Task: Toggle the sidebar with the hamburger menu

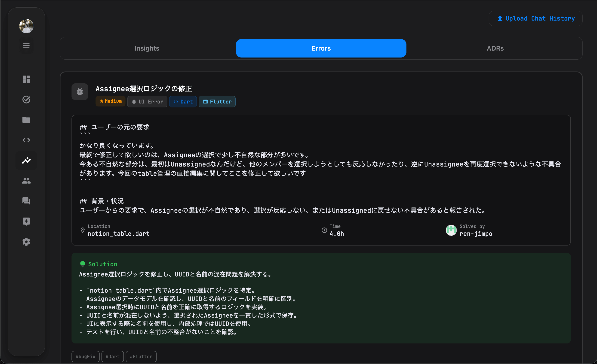Action: (x=26, y=45)
